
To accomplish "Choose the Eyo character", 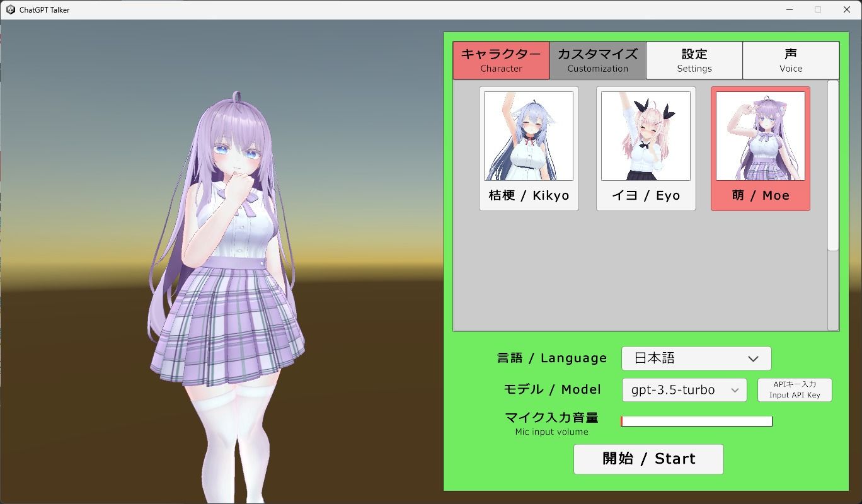I will (x=645, y=136).
